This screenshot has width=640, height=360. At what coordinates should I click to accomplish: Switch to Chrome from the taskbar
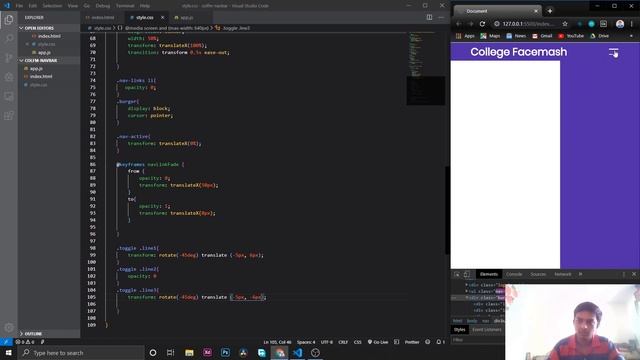pos(280,353)
